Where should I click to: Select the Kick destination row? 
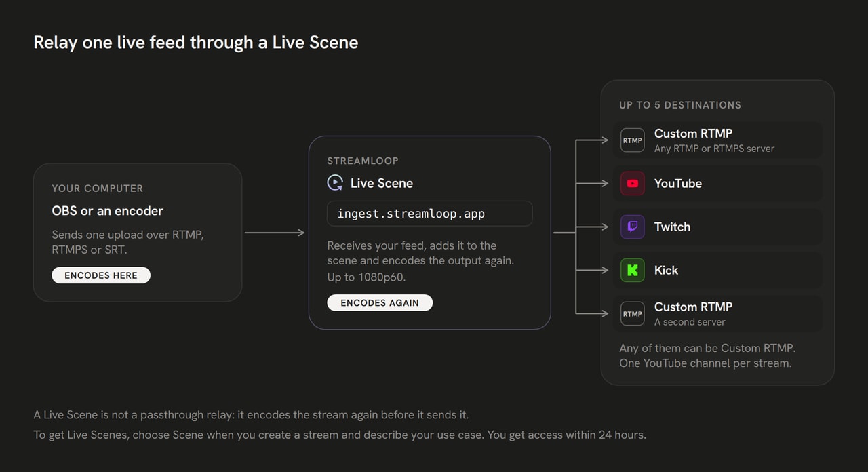tap(718, 271)
